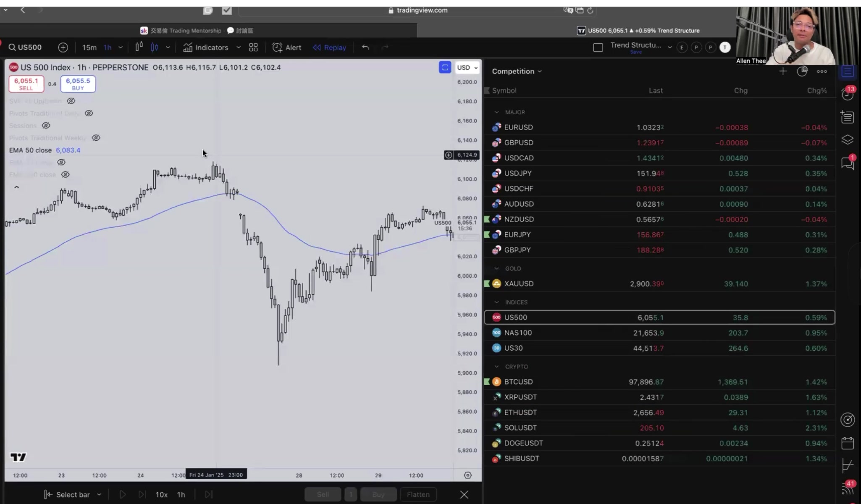Click the compare symbol plus button
This screenshot has width=861, height=504.
coord(63,47)
